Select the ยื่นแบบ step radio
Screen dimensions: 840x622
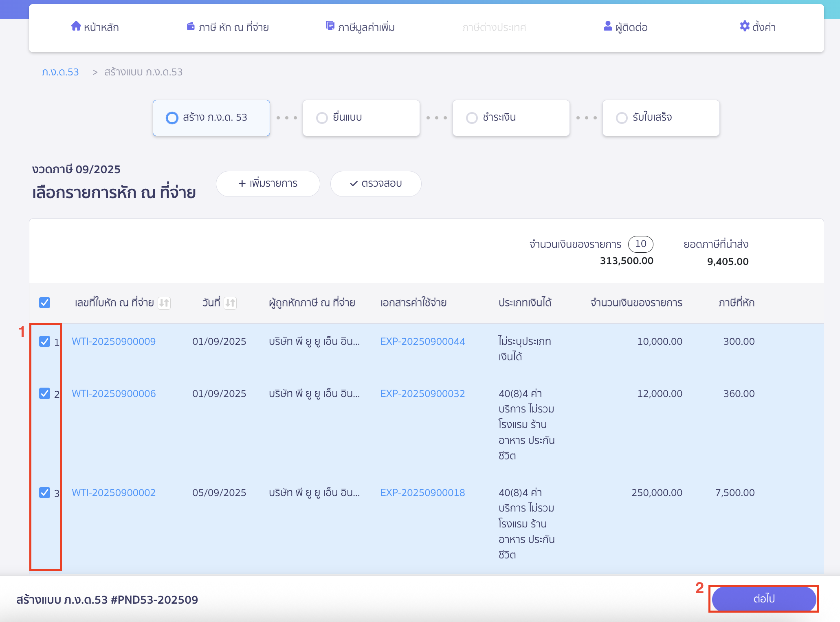click(x=322, y=118)
